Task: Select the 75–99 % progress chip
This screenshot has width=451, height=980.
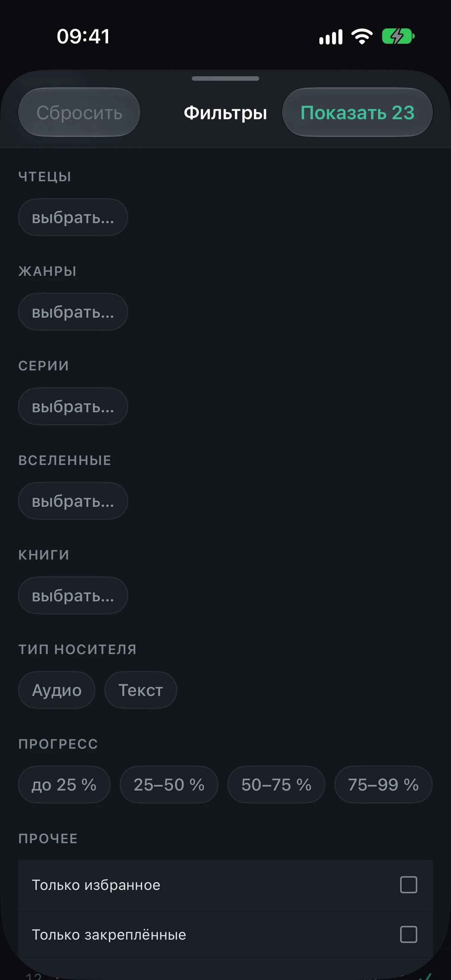Action: coord(383,785)
